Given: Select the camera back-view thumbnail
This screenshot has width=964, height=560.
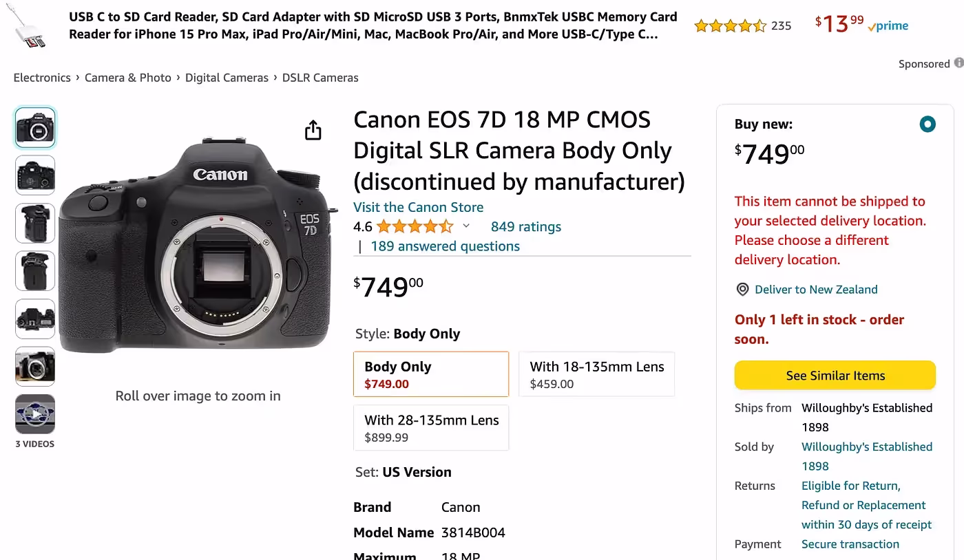Looking at the screenshot, I should 35,175.
